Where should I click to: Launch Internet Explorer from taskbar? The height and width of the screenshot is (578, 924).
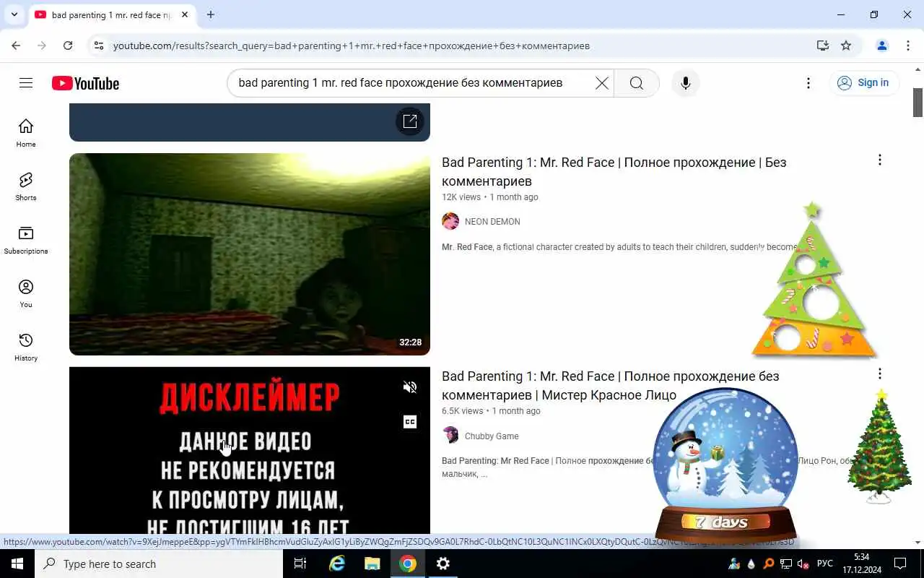336,564
